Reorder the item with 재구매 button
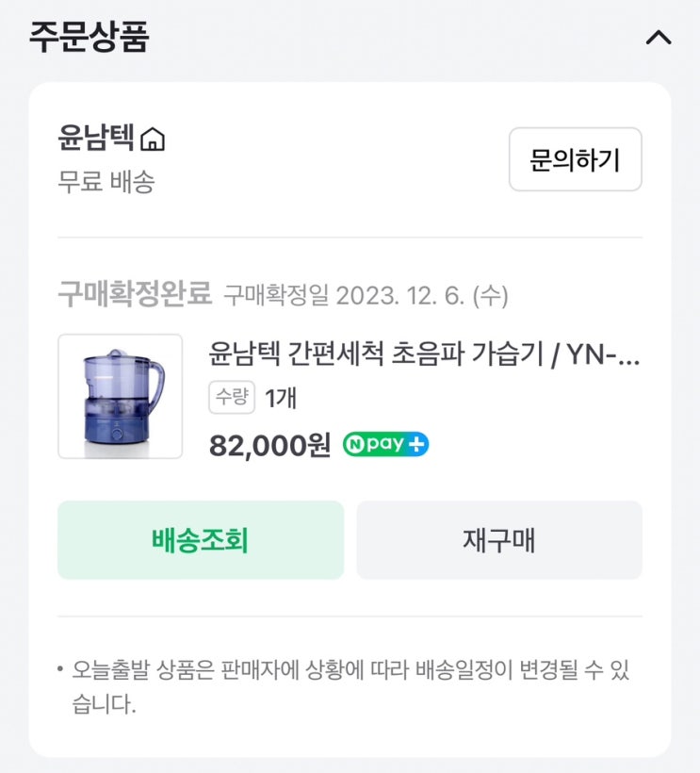This screenshot has height=773, width=700. (x=498, y=540)
